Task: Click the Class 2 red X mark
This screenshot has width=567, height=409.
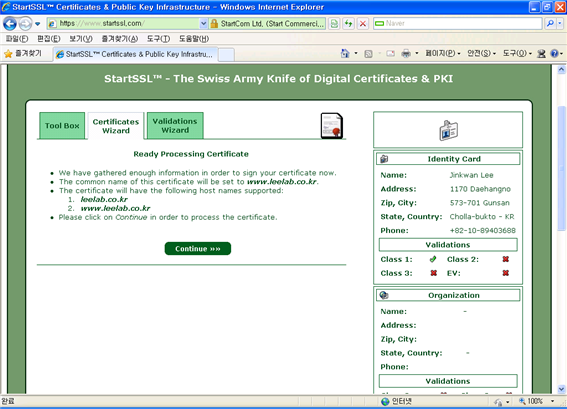Action: (506, 259)
